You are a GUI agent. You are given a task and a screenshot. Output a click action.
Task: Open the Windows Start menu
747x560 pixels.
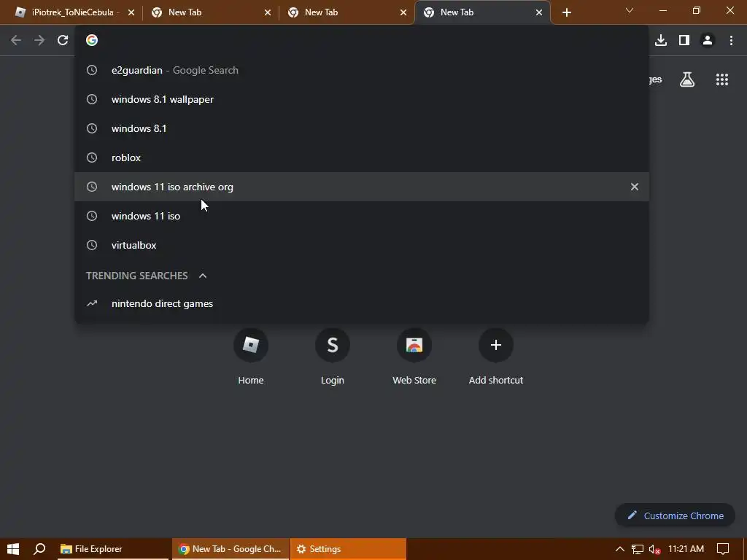[13, 549]
